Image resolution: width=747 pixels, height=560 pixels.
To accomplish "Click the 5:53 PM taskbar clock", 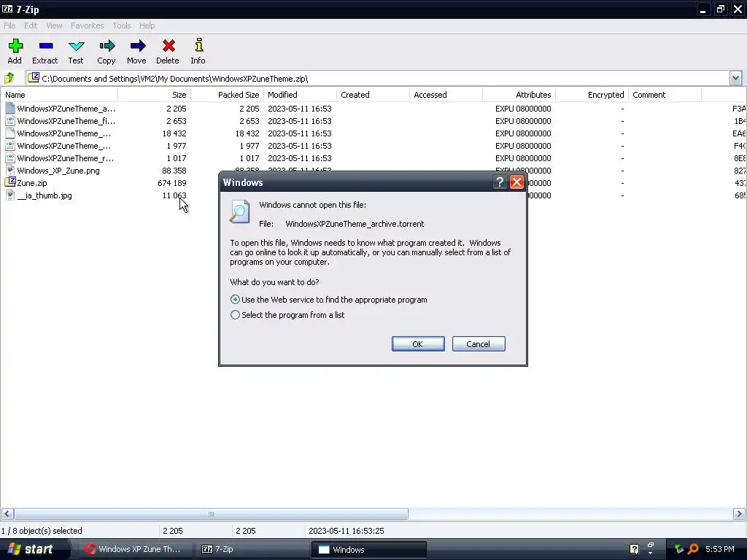I will click(x=719, y=549).
